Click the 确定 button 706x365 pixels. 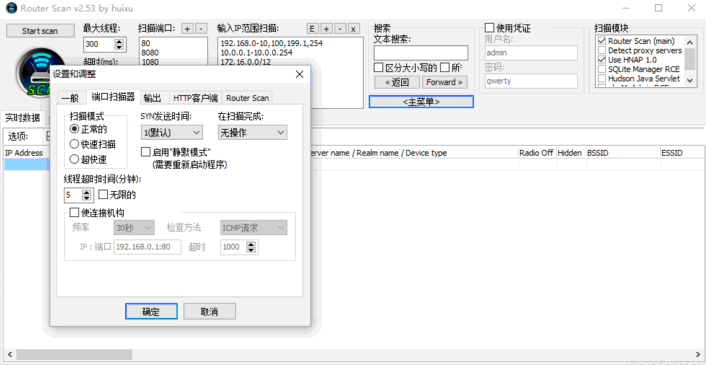point(151,311)
